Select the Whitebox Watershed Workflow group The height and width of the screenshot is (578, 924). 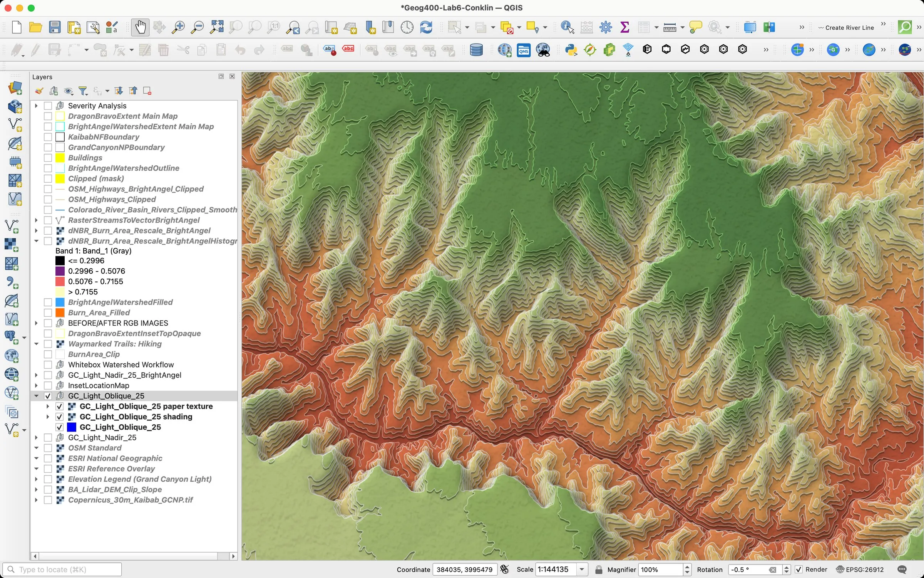pos(121,365)
